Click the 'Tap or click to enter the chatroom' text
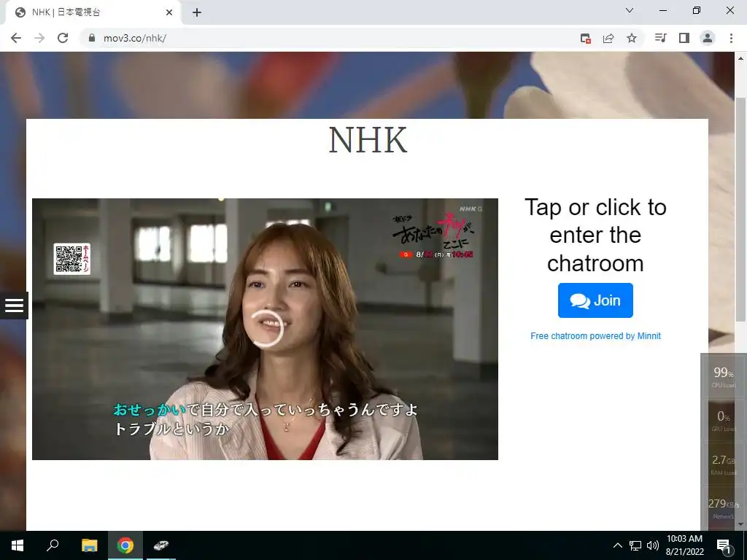Viewport: 747px width, 560px height. [x=595, y=236]
